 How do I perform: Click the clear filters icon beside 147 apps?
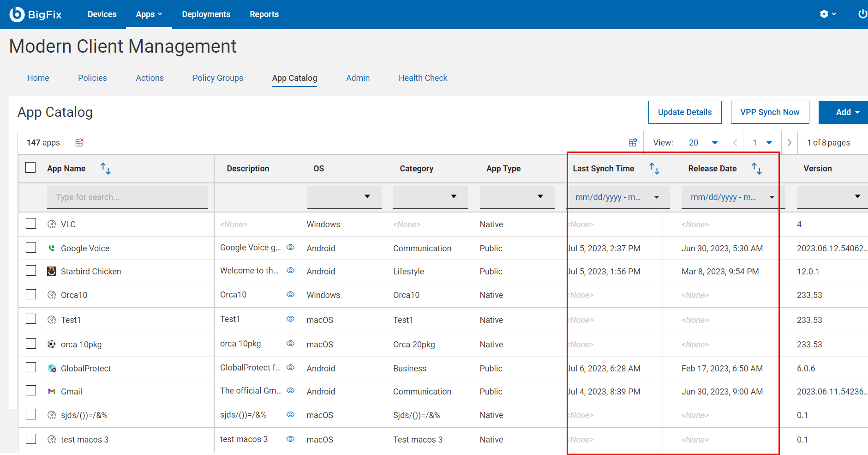coord(79,143)
